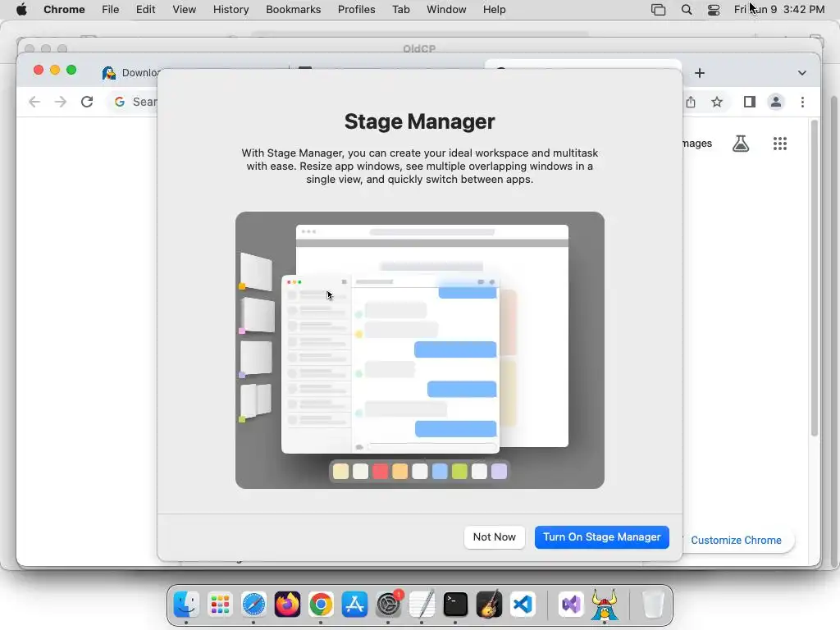Open the History menu

tap(231, 10)
